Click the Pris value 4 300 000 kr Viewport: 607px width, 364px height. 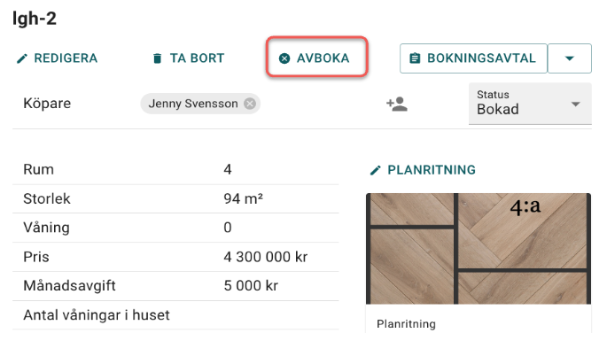(265, 258)
